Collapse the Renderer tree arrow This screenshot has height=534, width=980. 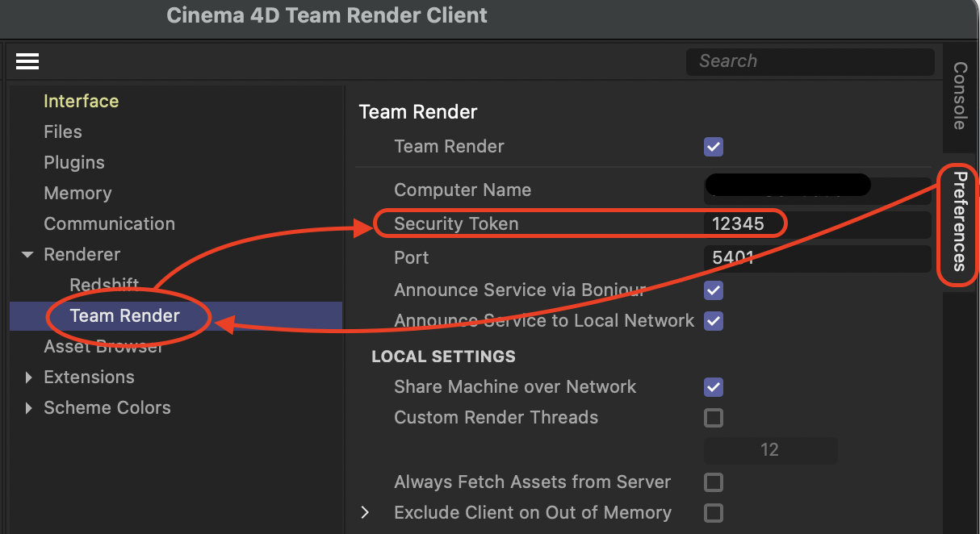point(28,255)
